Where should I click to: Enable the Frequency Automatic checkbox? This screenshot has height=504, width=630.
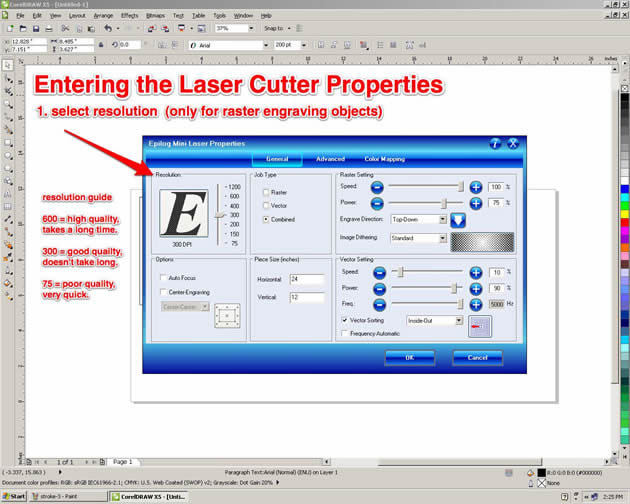point(344,334)
